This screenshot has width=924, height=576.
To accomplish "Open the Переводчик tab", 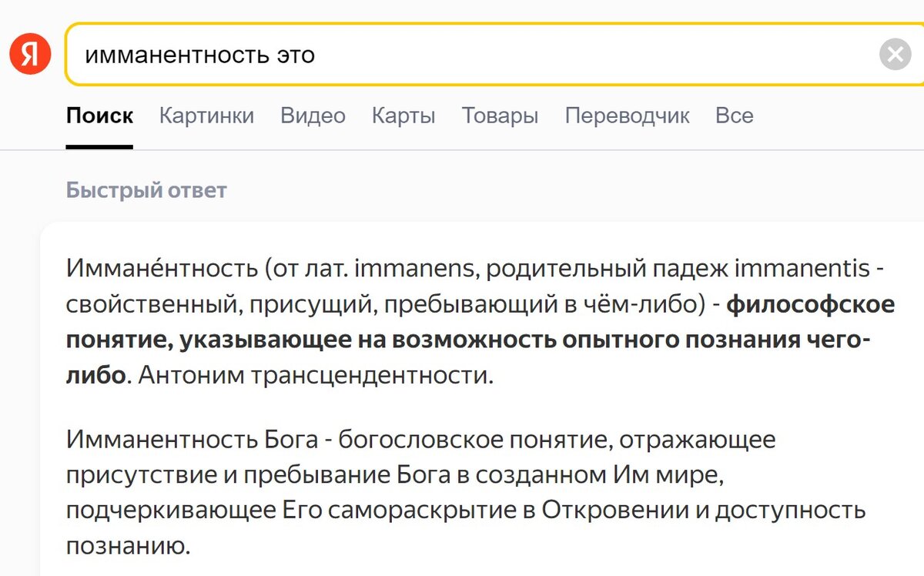I will pos(627,116).
